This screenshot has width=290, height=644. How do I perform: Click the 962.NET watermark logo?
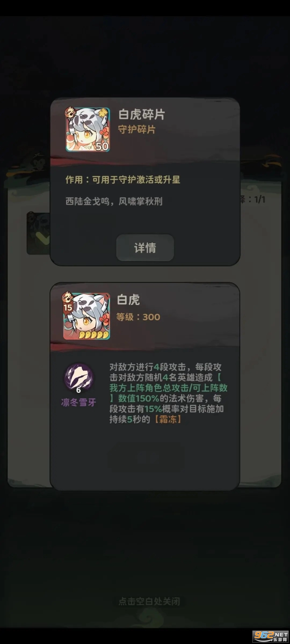pyautogui.click(x=271, y=636)
